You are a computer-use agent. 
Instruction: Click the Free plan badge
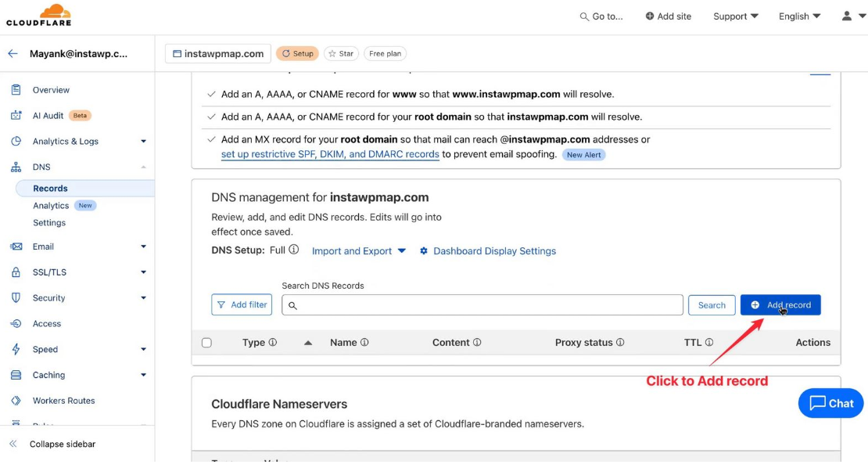click(x=386, y=54)
